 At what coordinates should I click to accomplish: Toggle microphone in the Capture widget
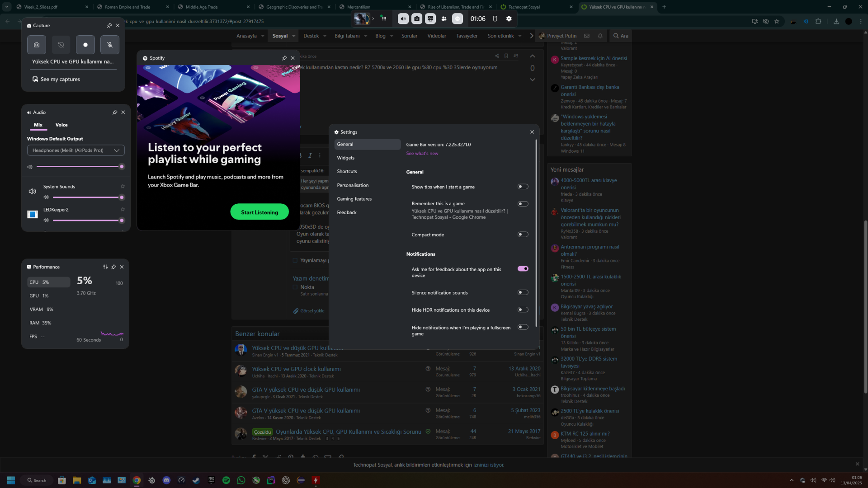(109, 45)
